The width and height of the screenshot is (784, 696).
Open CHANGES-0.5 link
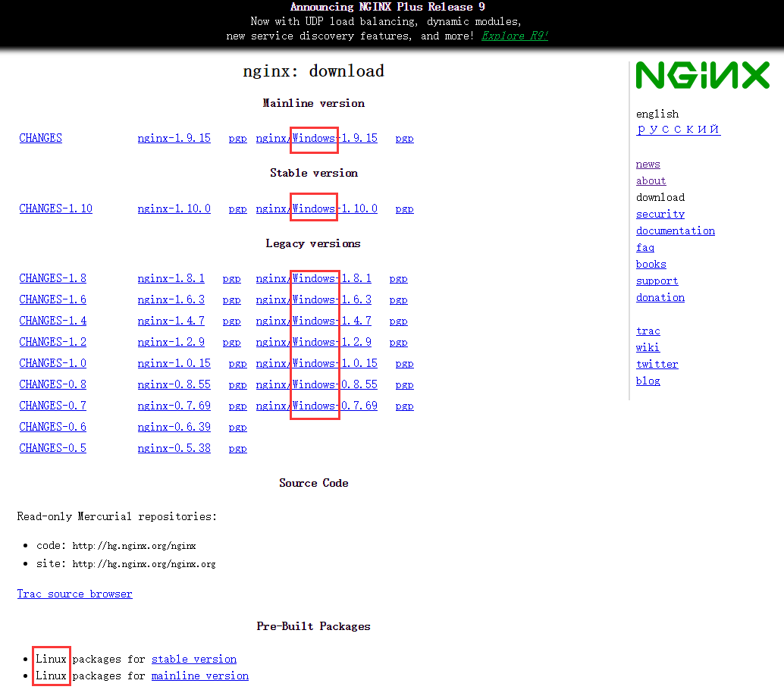52,448
